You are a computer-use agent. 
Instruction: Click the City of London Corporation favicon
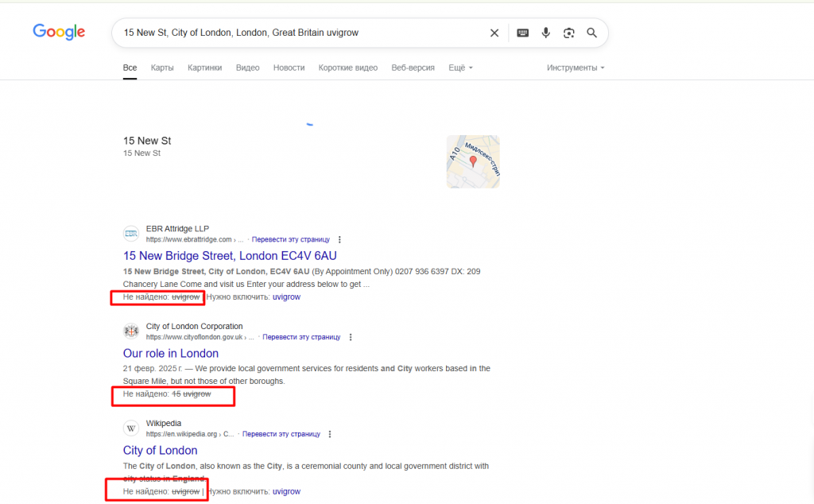click(x=131, y=331)
